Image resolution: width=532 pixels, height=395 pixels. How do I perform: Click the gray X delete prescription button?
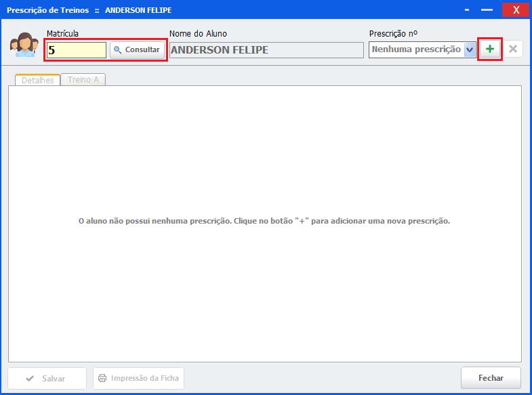[x=513, y=49]
